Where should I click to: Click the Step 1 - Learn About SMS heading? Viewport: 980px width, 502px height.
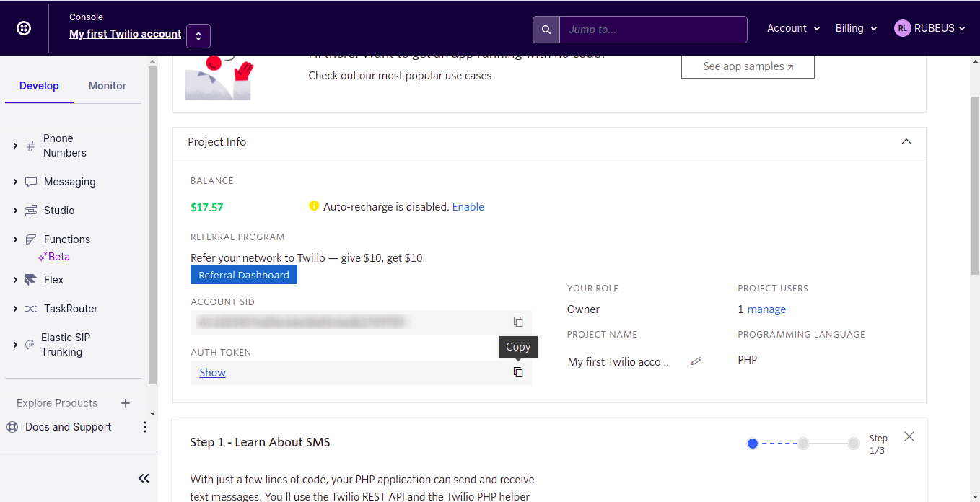[260, 442]
